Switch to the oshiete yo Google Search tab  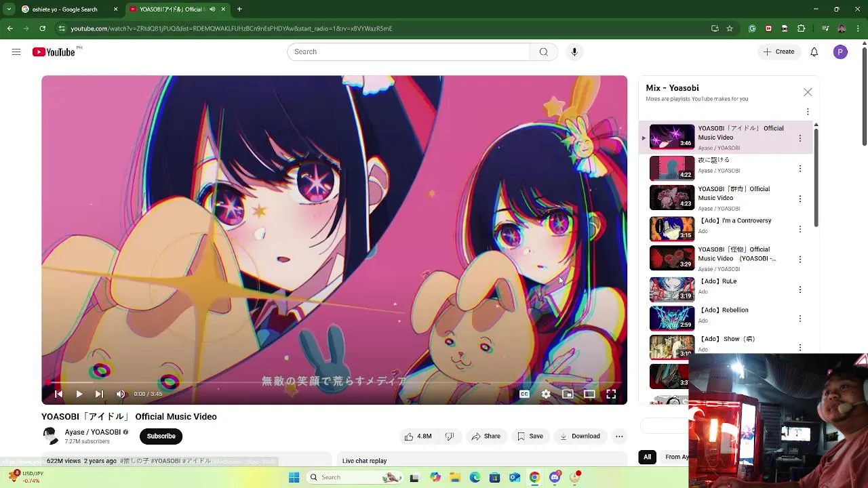[x=70, y=9]
